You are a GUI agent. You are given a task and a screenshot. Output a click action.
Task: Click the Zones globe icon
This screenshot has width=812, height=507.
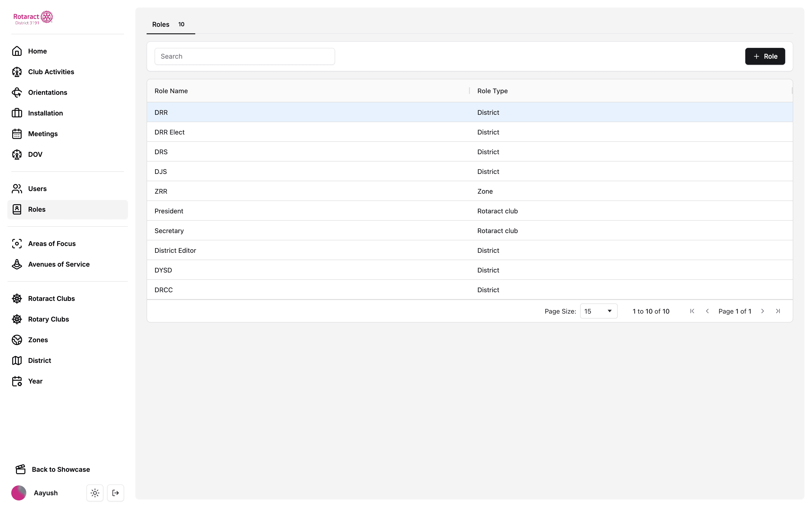pyautogui.click(x=17, y=340)
